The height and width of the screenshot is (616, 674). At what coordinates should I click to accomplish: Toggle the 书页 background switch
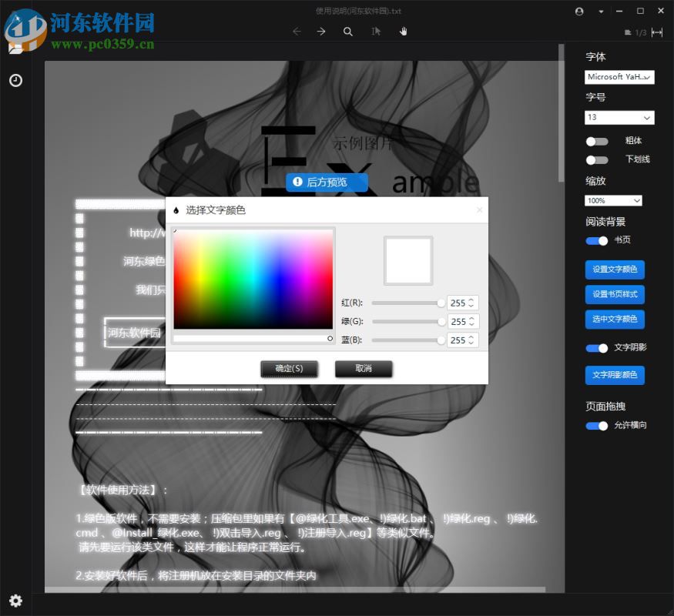tap(597, 240)
